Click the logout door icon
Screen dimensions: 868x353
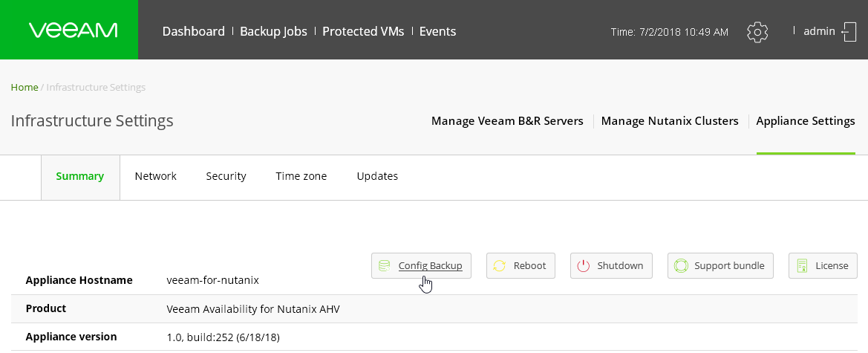tap(849, 32)
